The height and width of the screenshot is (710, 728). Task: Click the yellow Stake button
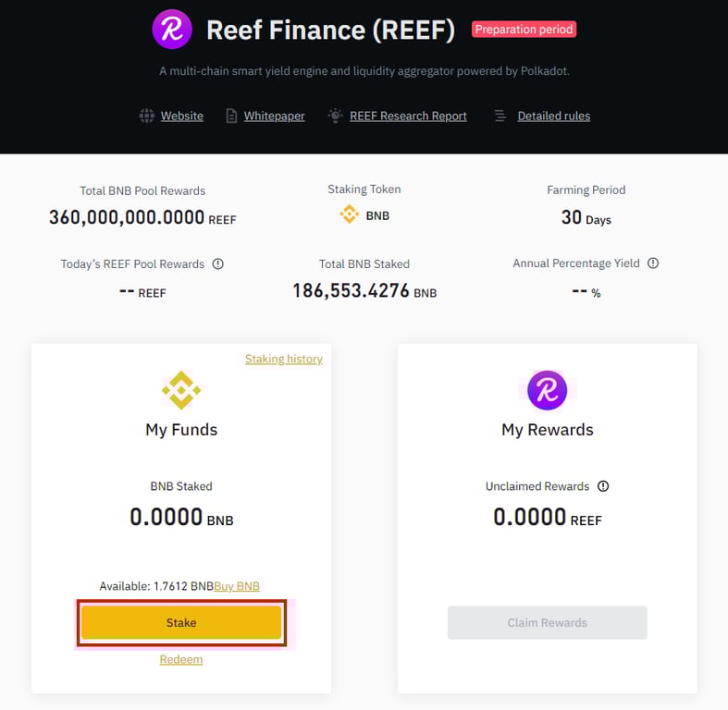pyautogui.click(x=181, y=622)
